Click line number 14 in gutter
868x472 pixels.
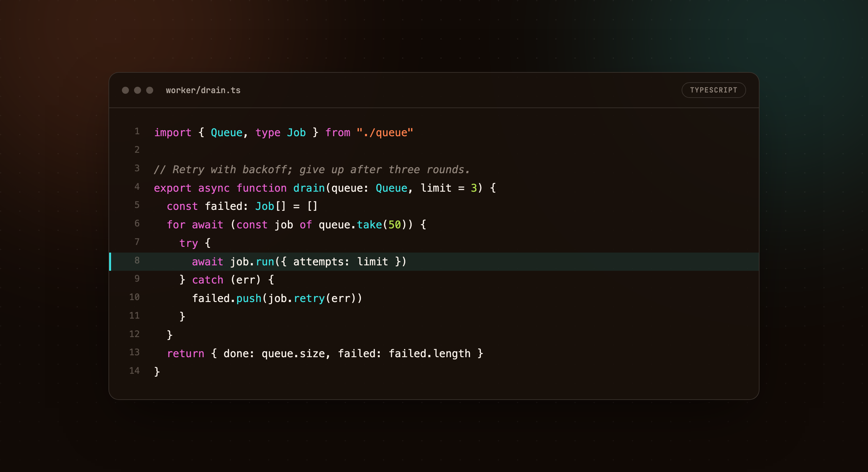click(x=134, y=371)
